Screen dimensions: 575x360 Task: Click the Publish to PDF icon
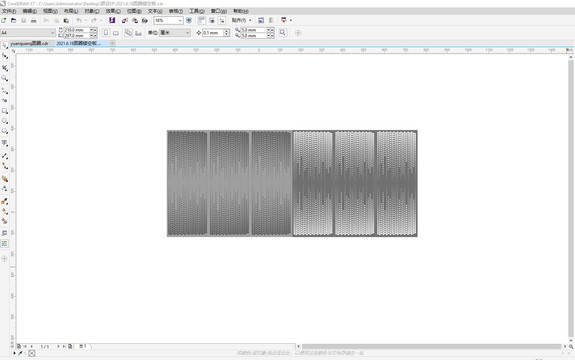[x=145, y=21]
